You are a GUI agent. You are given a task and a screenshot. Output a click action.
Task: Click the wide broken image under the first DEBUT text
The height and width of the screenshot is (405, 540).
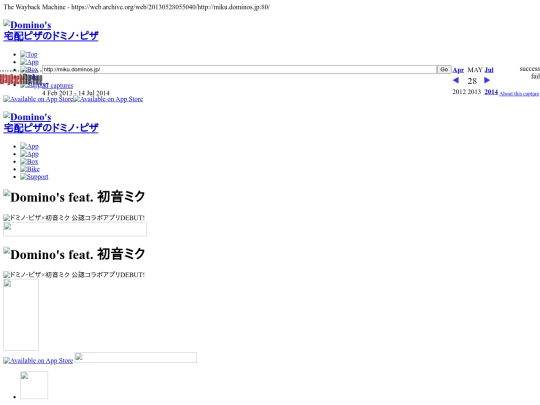coord(75,229)
